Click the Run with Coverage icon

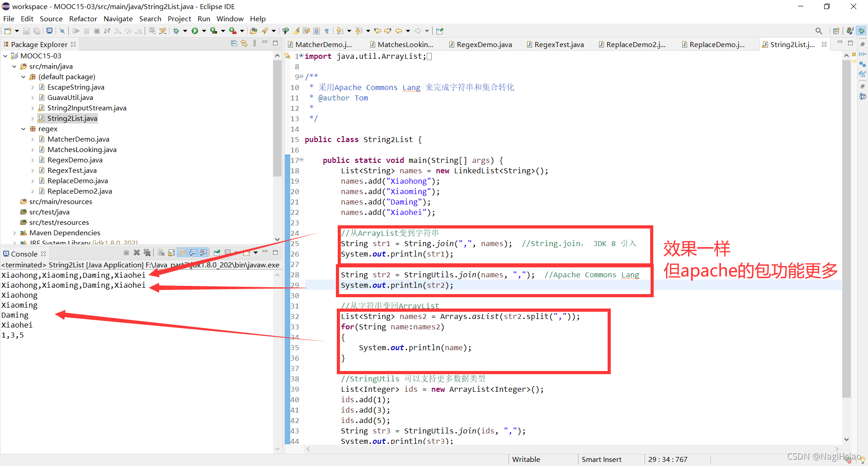point(214,31)
